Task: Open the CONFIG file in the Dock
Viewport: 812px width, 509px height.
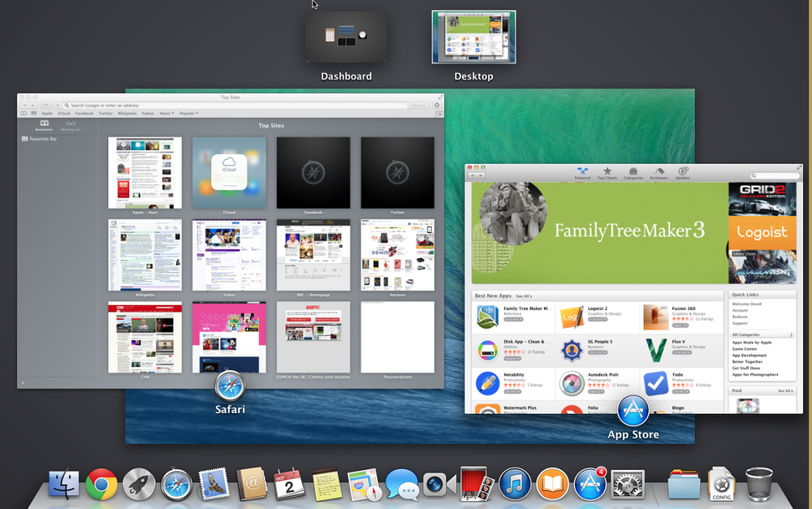Action: 721,484
